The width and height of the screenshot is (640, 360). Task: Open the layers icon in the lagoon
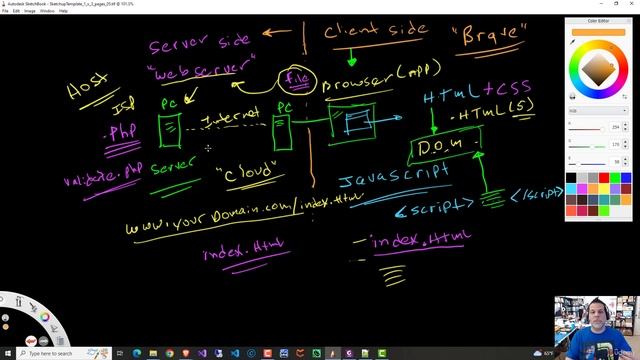point(60,340)
